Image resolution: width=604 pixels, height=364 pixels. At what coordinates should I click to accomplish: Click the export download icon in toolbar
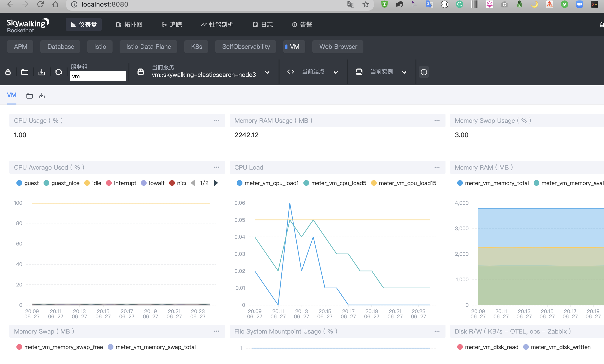42,72
